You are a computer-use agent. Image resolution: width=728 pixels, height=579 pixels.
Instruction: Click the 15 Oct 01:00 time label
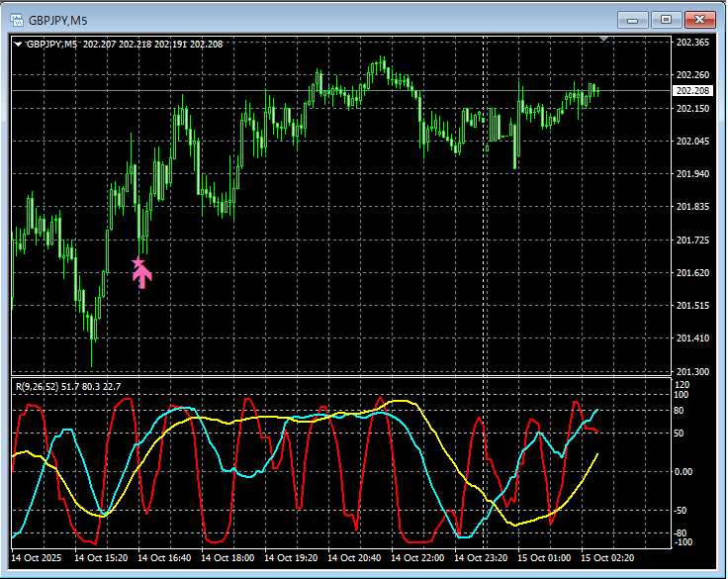(x=544, y=557)
